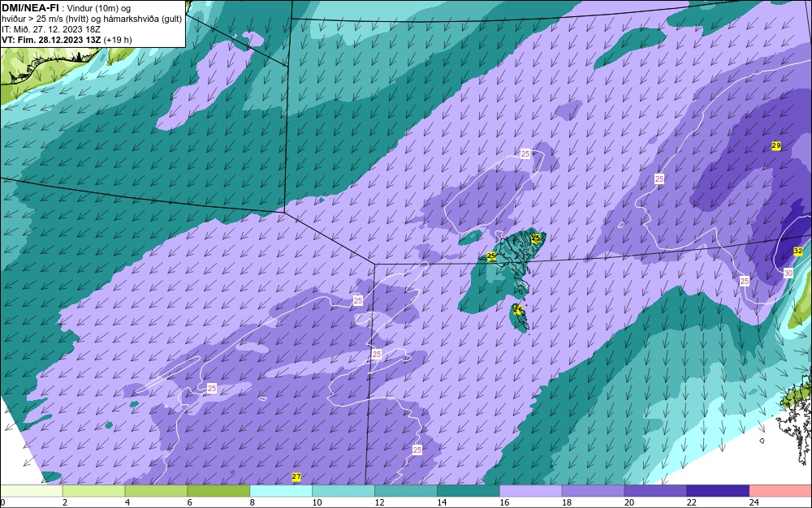Click the pale cyan 8–10 legend swatch
This screenshot has width=812, height=508.
(281, 491)
